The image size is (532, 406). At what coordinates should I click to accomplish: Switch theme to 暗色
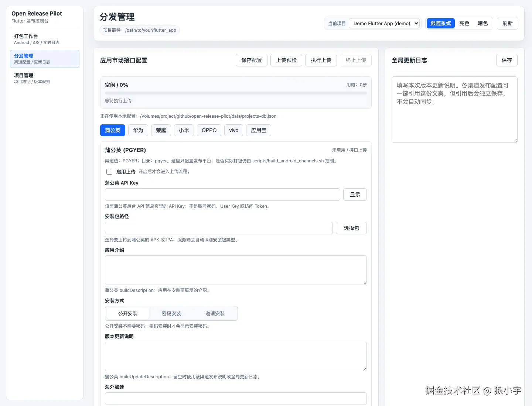(x=483, y=23)
